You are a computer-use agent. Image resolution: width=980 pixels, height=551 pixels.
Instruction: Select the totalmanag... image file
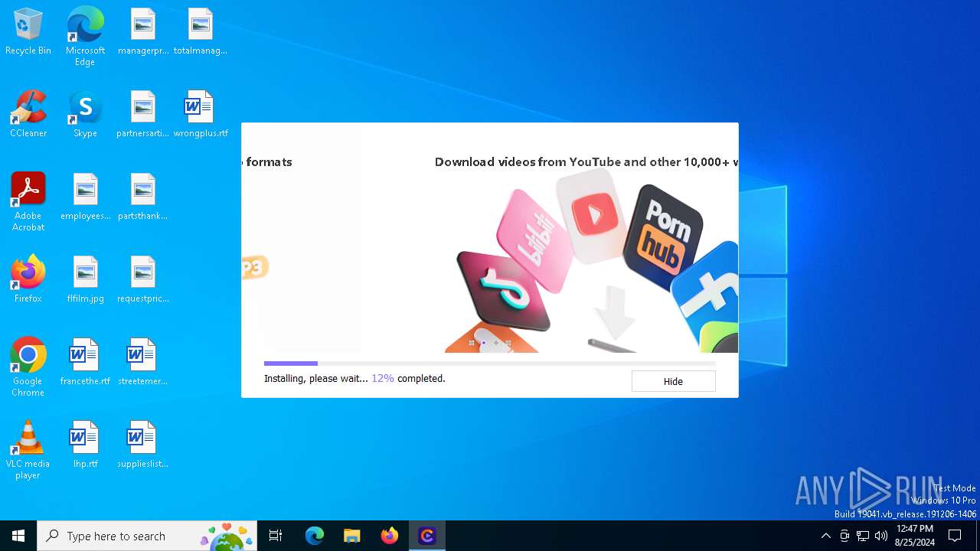pyautogui.click(x=200, y=32)
